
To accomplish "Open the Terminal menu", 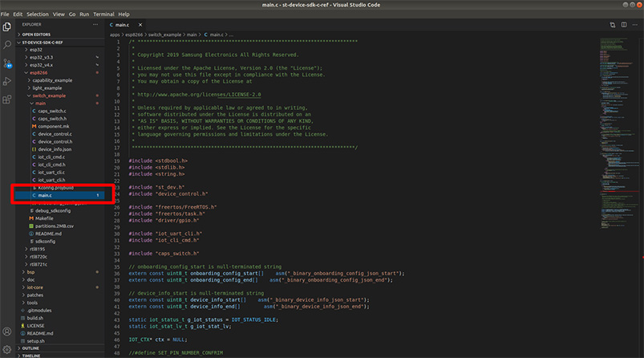I will point(103,14).
